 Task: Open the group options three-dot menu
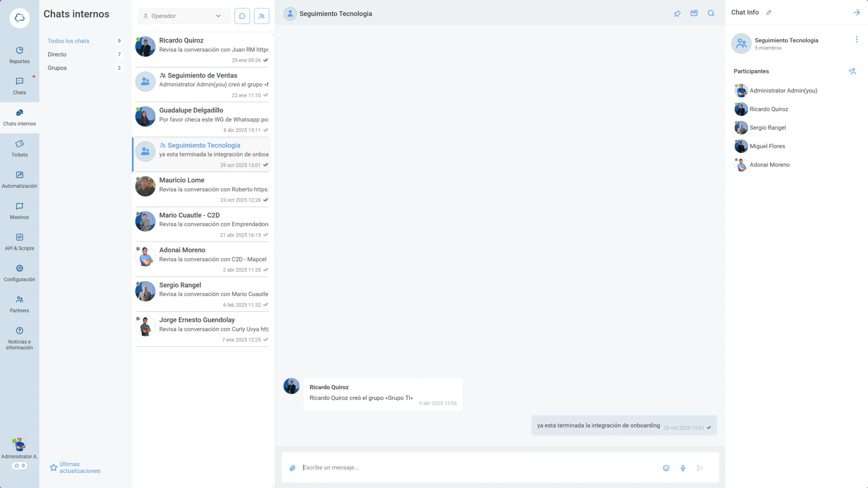click(x=857, y=39)
